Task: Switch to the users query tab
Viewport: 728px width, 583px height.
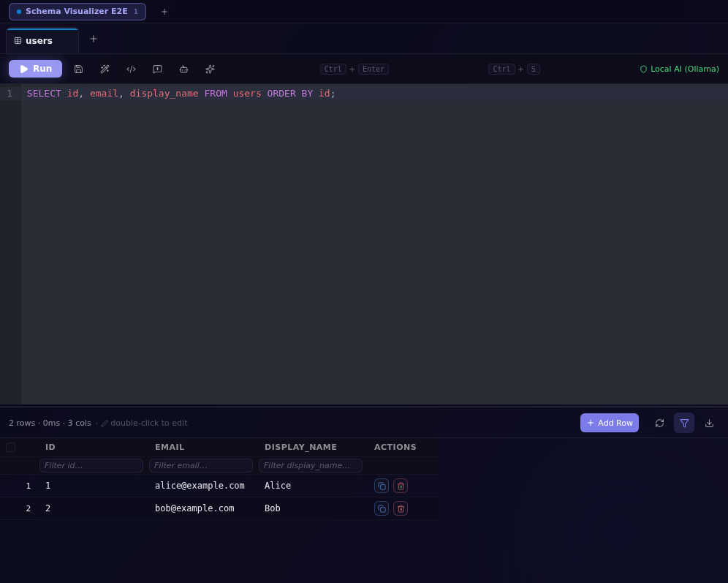Action: pos(42,41)
